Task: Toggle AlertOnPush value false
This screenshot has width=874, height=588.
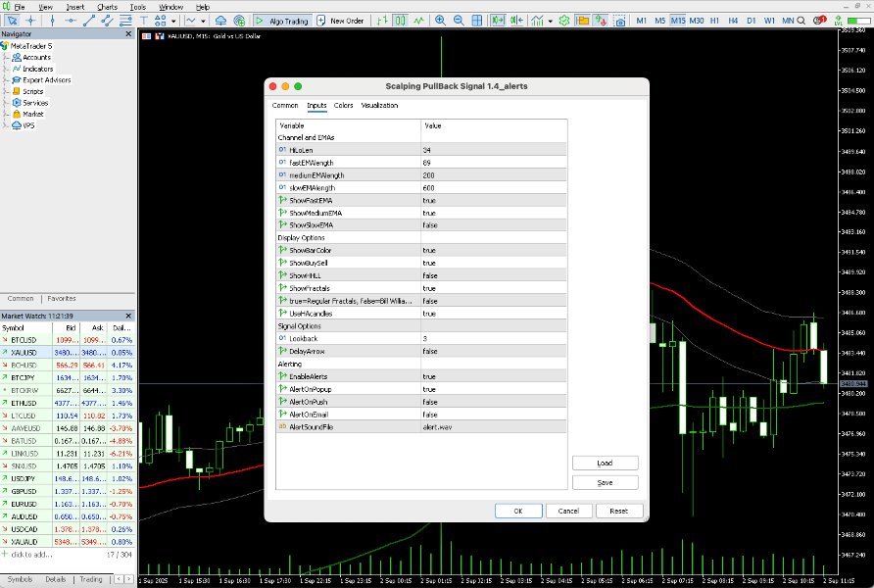Action: coord(494,402)
